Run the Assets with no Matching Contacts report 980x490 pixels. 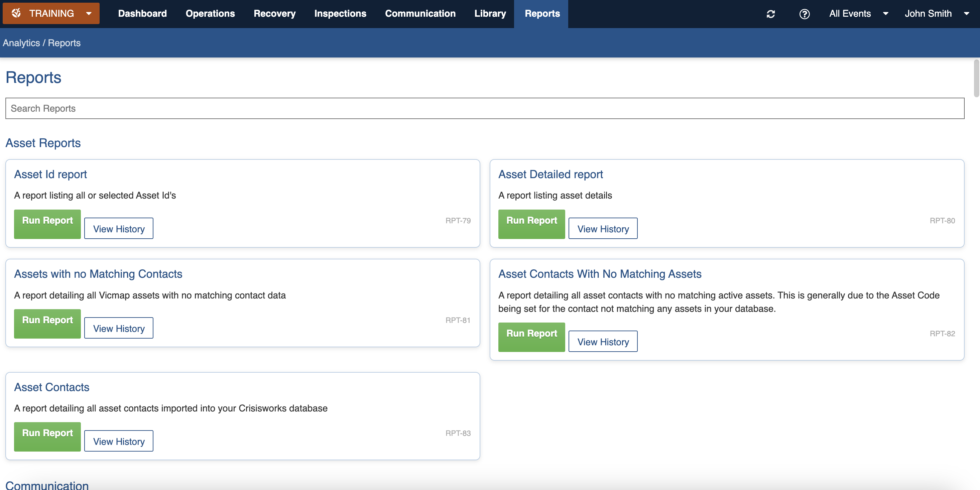pyautogui.click(x=47, y=323)
